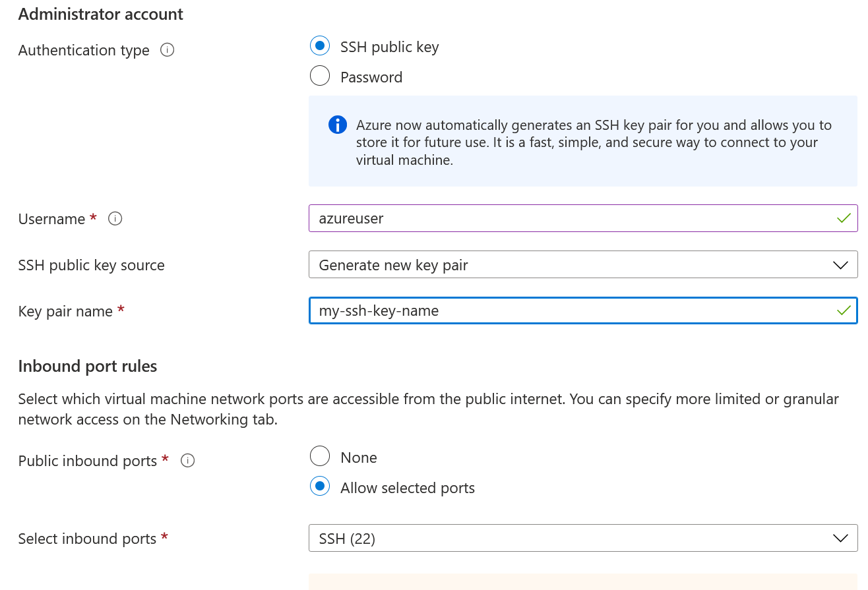Click the Public inbound ports info icon
The width and height of the screenshot is (868, 590).
[x=187, y=461]
